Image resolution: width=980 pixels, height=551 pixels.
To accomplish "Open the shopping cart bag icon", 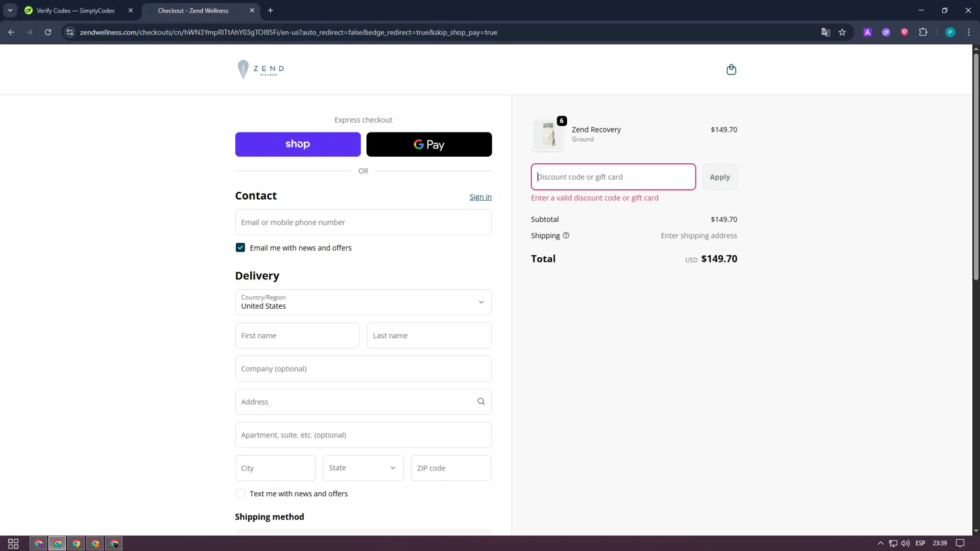I will pyautogui.click(x=731, y=69).
